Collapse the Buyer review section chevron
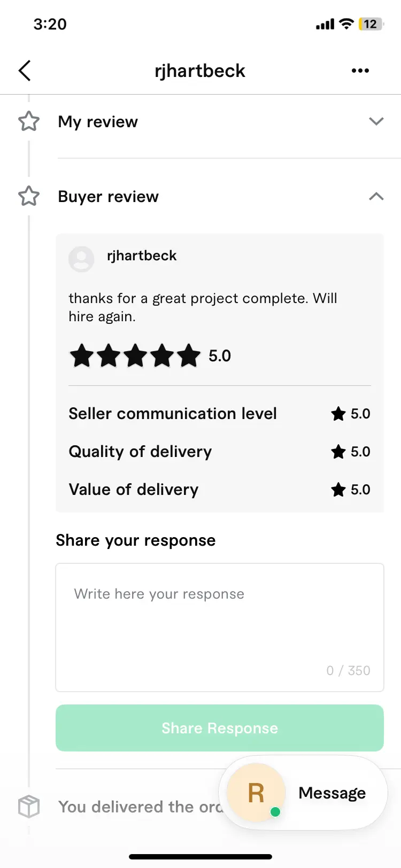Viewport: 401px width, 868px height. pyautogui.click(x=376, y=196)
